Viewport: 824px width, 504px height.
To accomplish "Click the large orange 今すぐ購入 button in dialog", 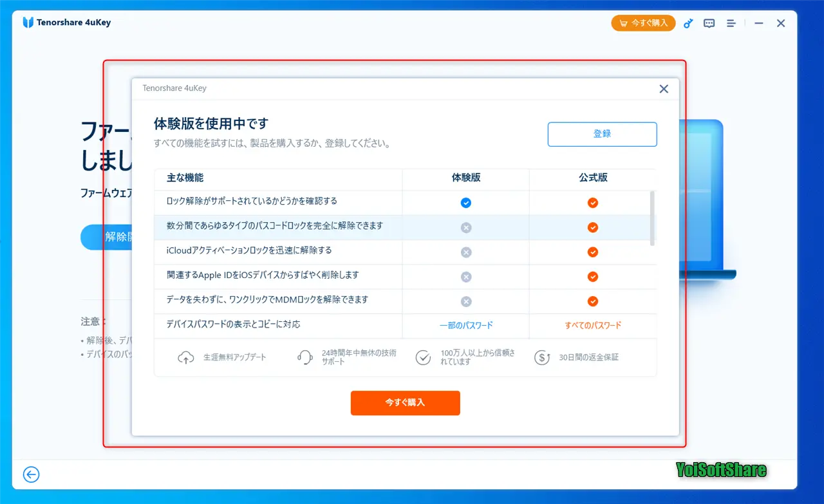I will (405, 402).
